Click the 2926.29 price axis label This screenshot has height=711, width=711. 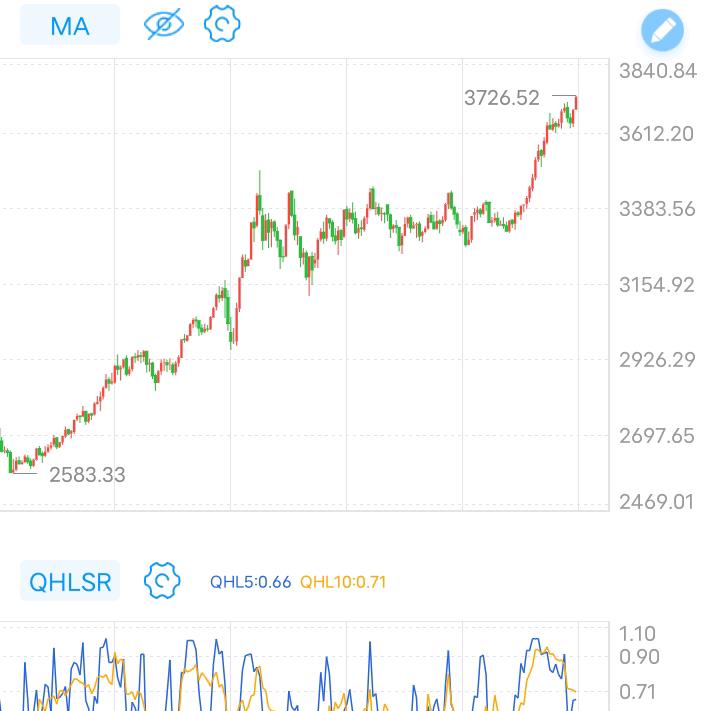click(657, 360)
